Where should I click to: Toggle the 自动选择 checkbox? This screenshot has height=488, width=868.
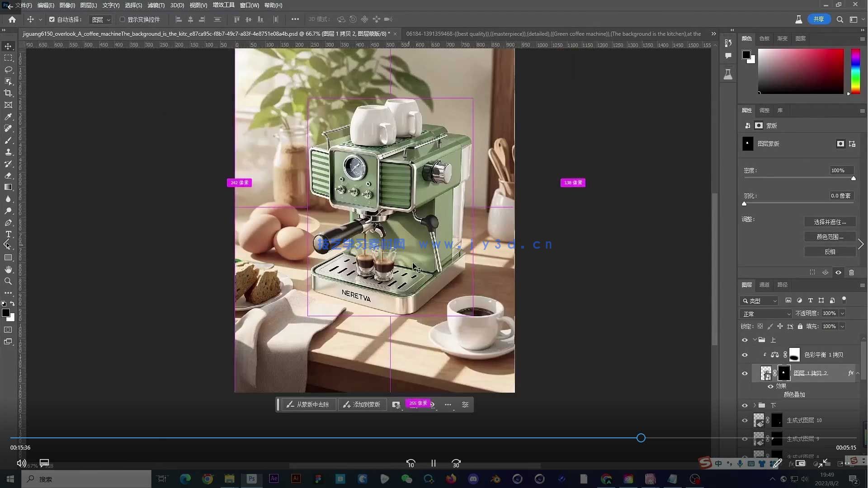click(x=52, y=19)
